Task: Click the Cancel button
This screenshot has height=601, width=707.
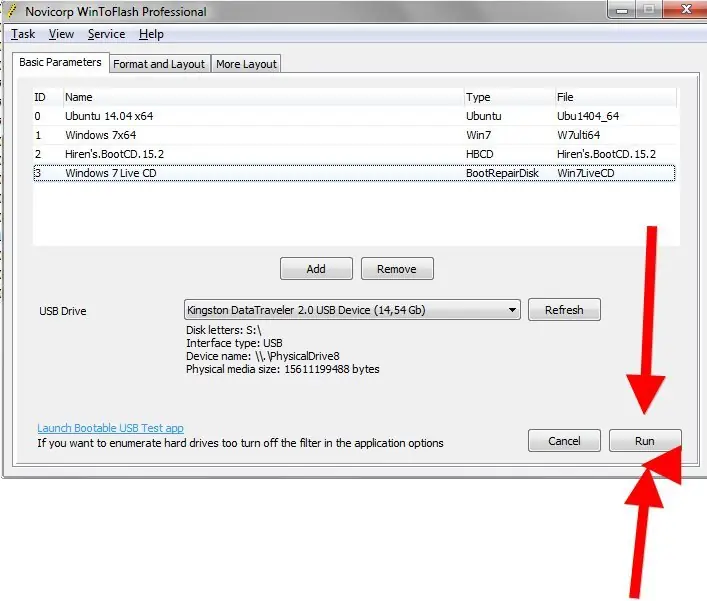Action: [x=564, y=440]
